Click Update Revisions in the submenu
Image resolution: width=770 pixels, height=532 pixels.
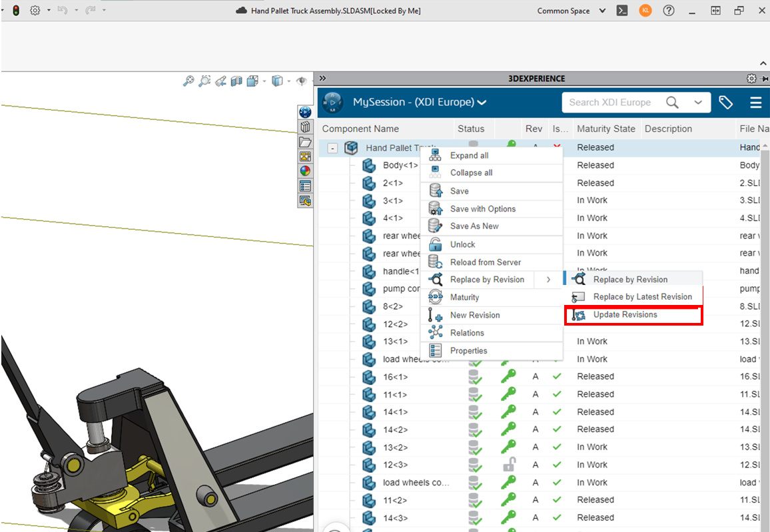[x=625, y=315]
